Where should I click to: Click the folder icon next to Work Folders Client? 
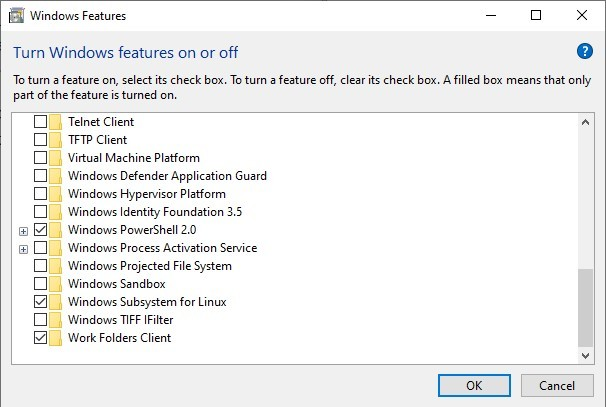(55, 338)
